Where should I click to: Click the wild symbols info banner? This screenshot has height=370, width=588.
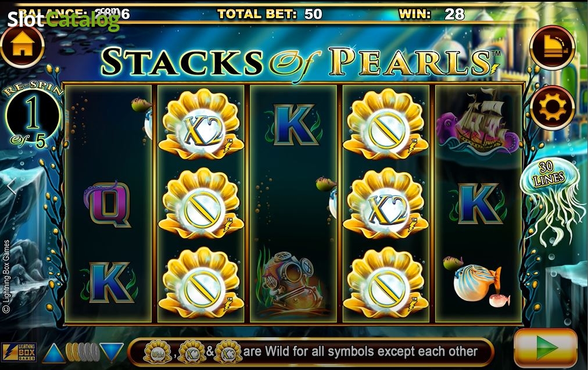[x=310, y=351]
